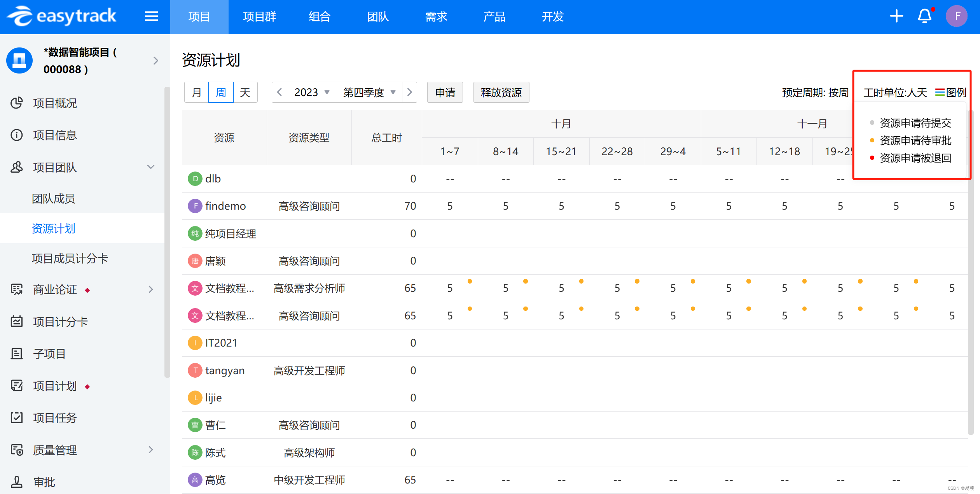Viewport: 980px width, 494px height.
Task: Click the 子项目 icon
Action: [x=17, y=354]
